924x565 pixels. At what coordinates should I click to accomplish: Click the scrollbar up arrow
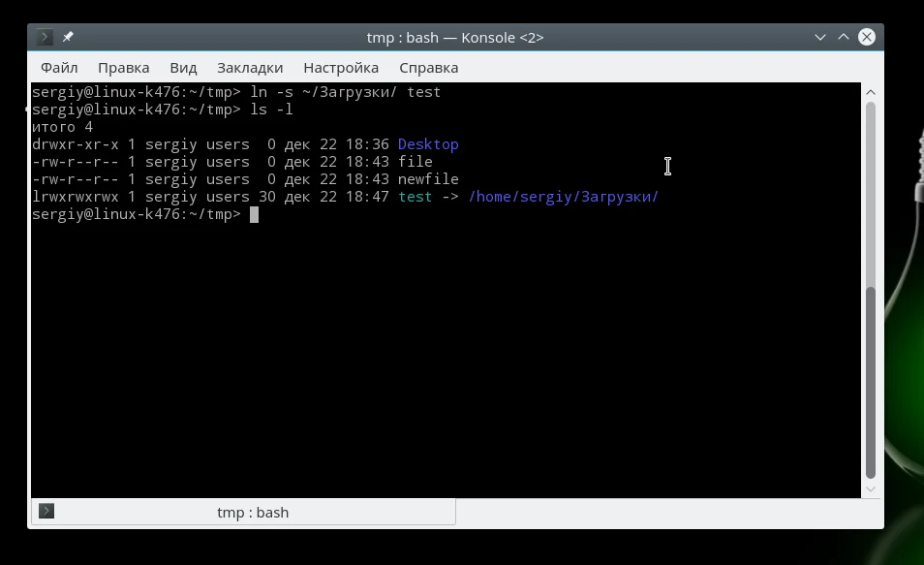pyautogui.click(x=871, y=93)
